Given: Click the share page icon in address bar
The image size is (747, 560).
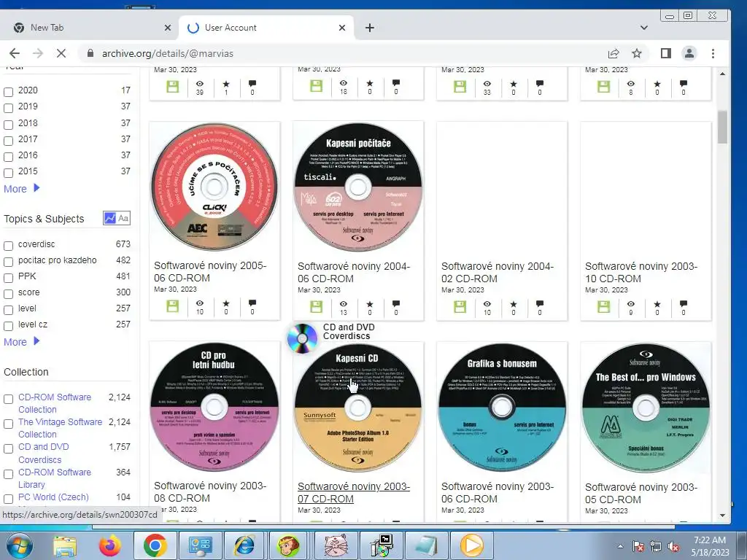Looking at the screenshot, I should (614, 53).
